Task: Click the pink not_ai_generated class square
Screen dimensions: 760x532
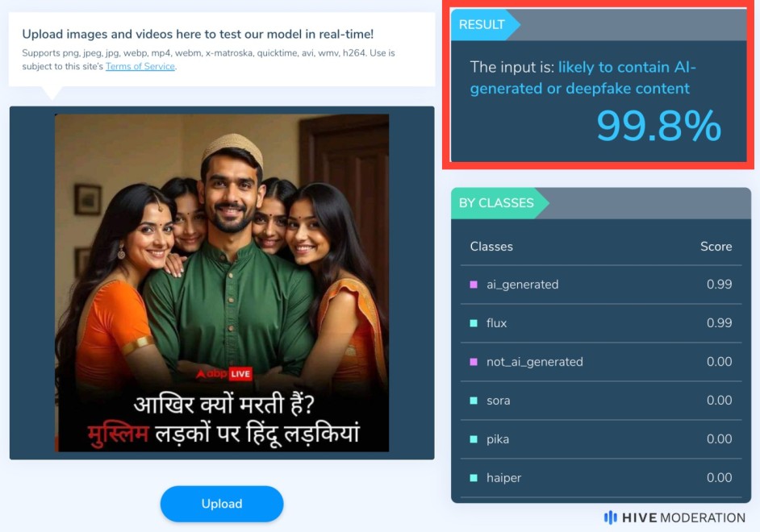Action: pos(474,362)
